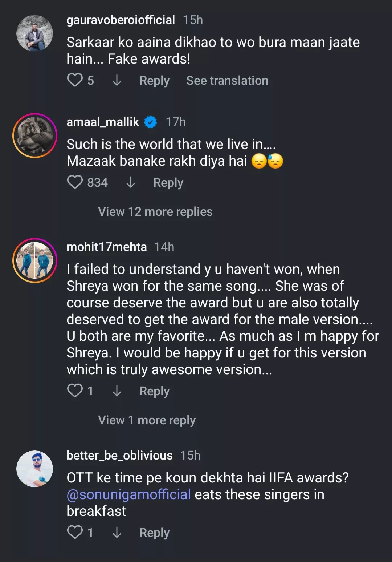Open mohit17mehta's profile avatar
Image resolution: width=392 pixels, height=562 pixels.
(35, 260)
